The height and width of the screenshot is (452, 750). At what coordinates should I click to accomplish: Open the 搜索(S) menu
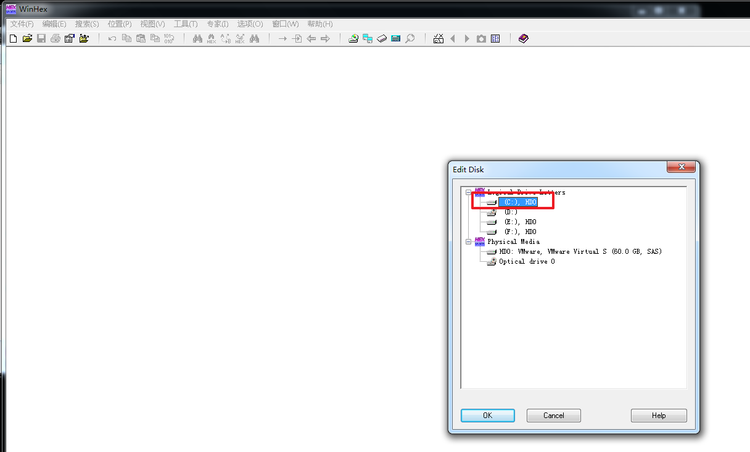tap(87, 24)
